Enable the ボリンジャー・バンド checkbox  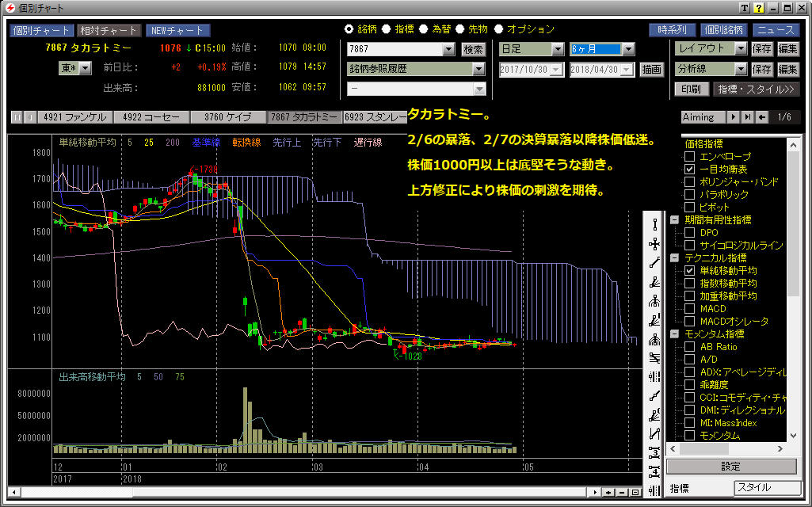click(x=689, y=181)
